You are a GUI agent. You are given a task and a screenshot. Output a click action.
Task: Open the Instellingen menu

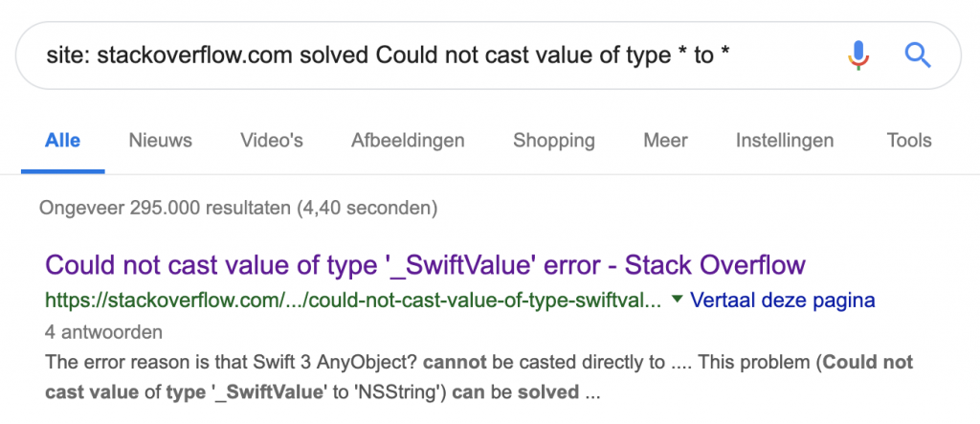pos(785,141)
